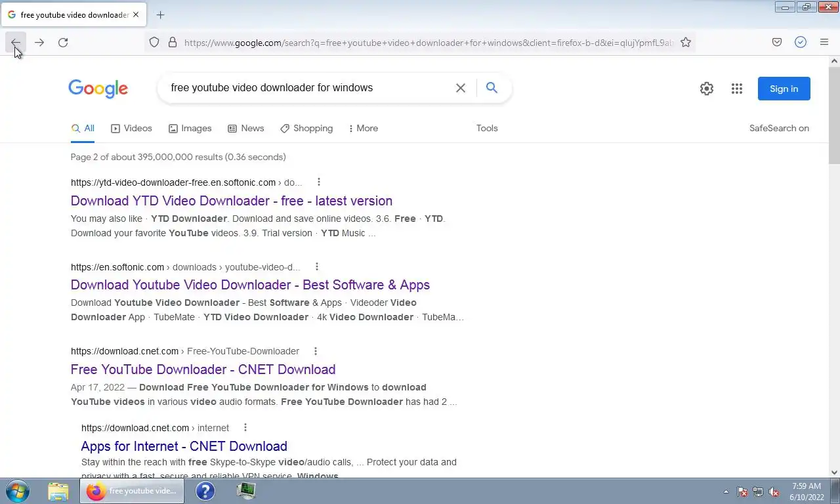Viewport: 840px width, 504px height.
Task: Sign in to Google
Action: click(784, 89)
